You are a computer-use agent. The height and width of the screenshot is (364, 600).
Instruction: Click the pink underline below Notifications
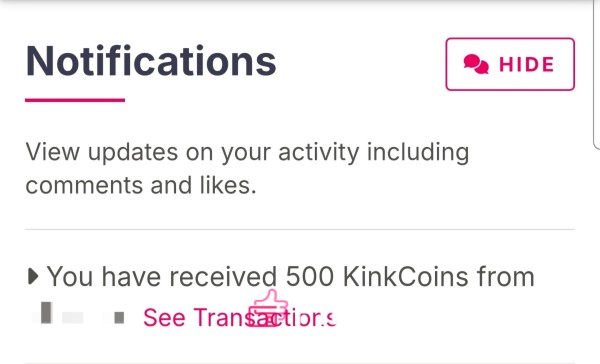[75, 100]
